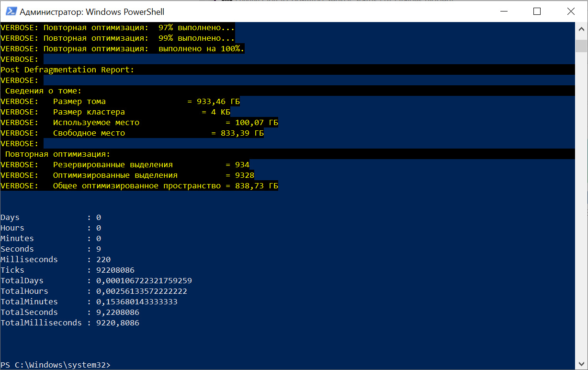Maximize the PowerShell window
Screen dimensions: 588x370
(x=537, y=12)
